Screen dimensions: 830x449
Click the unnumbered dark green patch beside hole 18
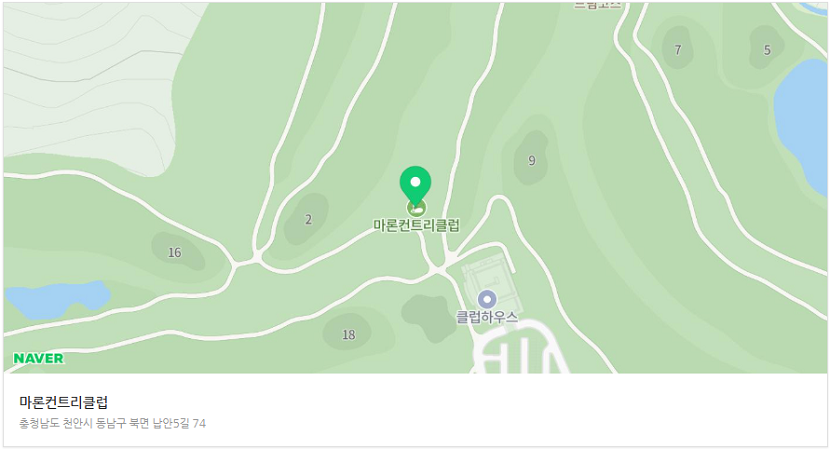click(x=429, y=317)
